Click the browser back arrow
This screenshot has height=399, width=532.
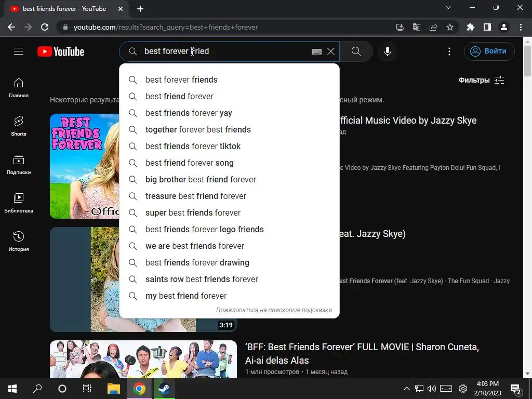[11, 27]
